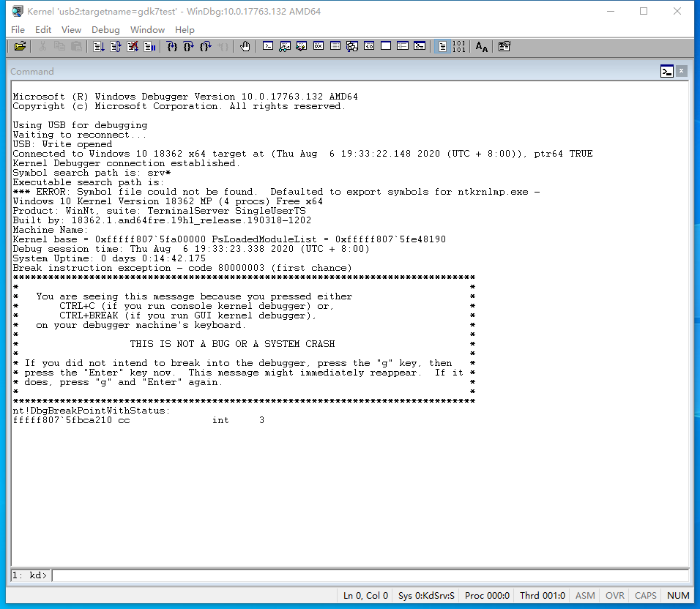Click the Copy toolbar icon
The image size is (700, 609).
pyautogui.click(x=60, y=46)
